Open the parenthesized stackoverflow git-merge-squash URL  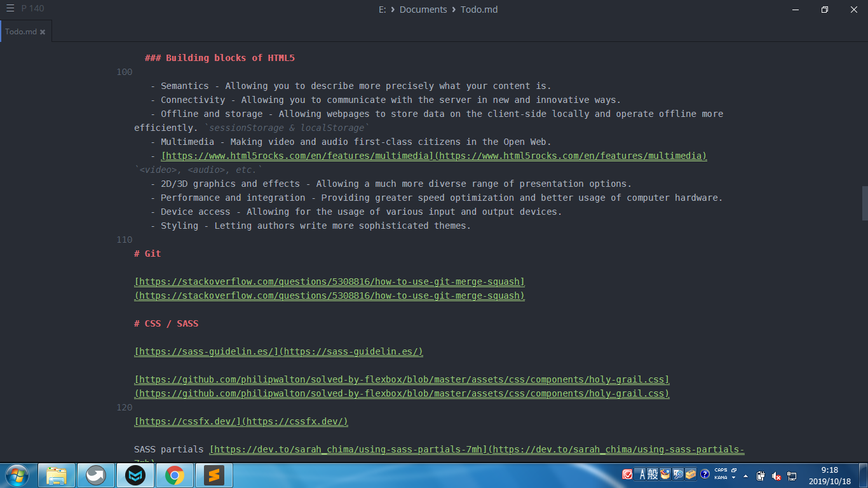click(329, 295)
